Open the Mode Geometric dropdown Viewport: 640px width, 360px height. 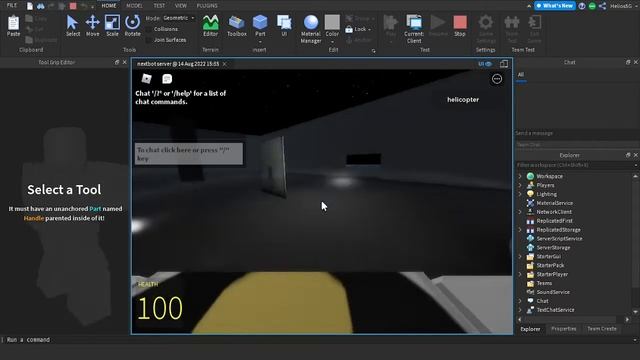pyautogui.click(x=178, y=18)
